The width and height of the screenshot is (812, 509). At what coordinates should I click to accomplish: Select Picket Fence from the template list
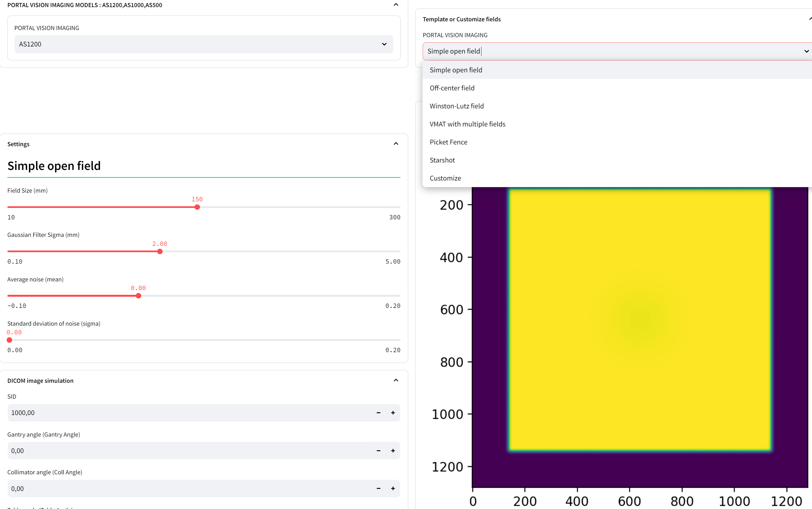pyautogui.click(x=448, y=142)
